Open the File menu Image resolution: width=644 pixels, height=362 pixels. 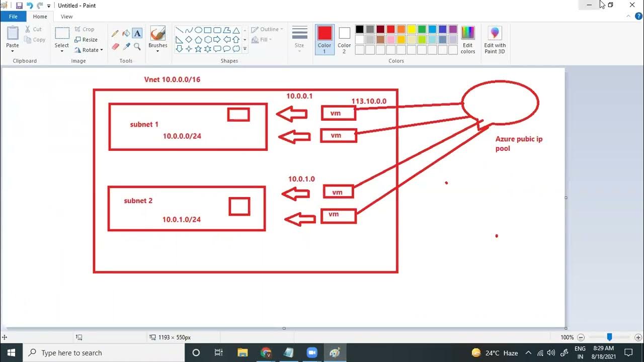(13, 17)
